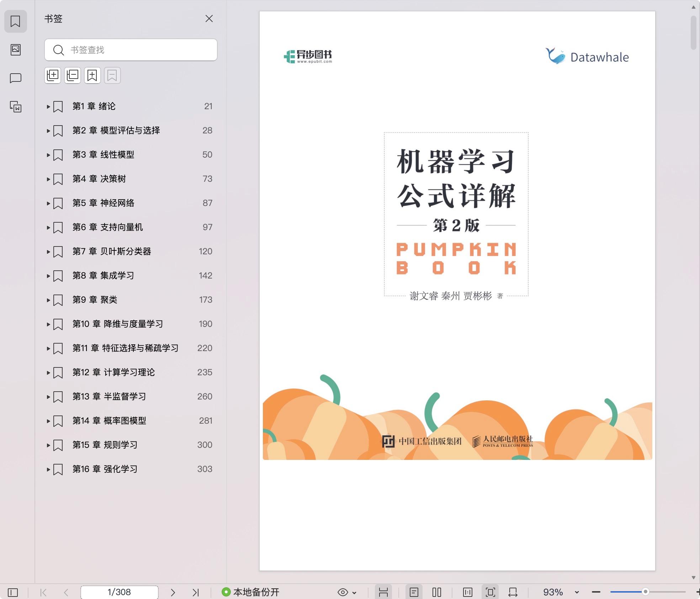Click the fit width icon
The width and height of the screenshot is (700, 599).
click(x=513, y=592)
